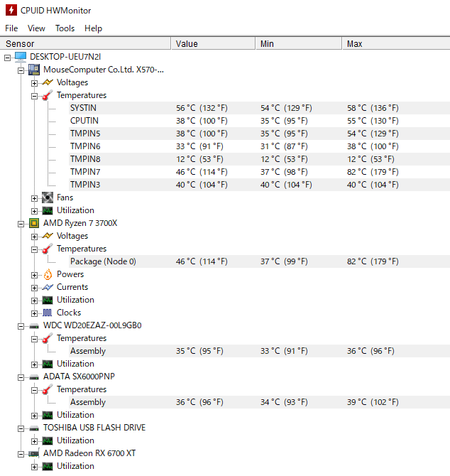Open the View menu
This screenshot has height=476, width=450.
click(36, 28)
